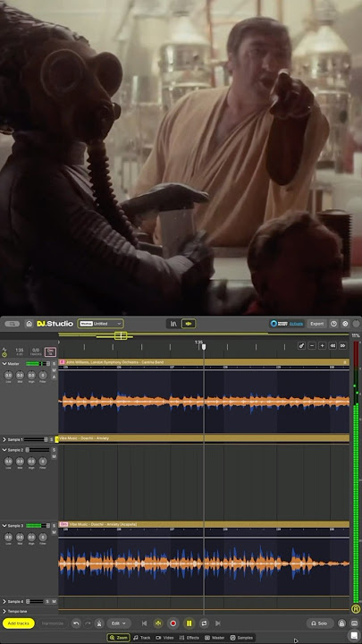Click the yellow R icon under level meter
The image size is (362, 644).
pyautogui.click(x=356, y=609)
